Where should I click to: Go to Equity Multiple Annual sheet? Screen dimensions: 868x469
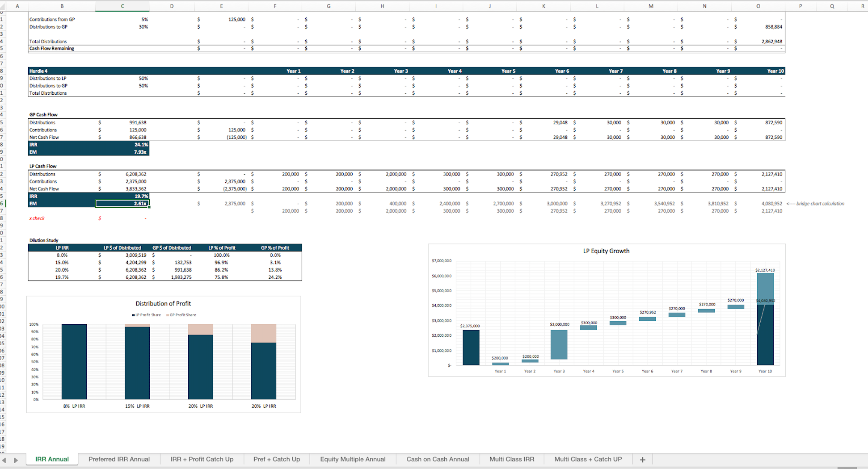353,459
